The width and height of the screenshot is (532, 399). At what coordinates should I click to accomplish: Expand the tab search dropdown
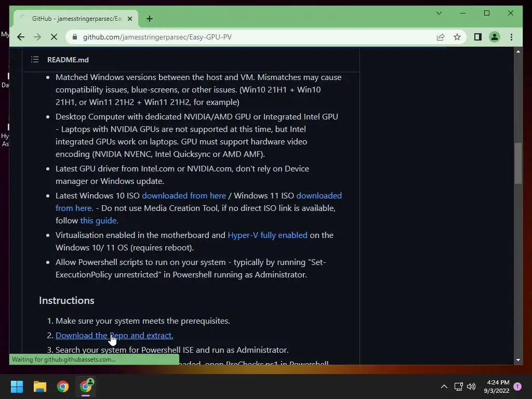pyautogui.click(x=438, y=13)
